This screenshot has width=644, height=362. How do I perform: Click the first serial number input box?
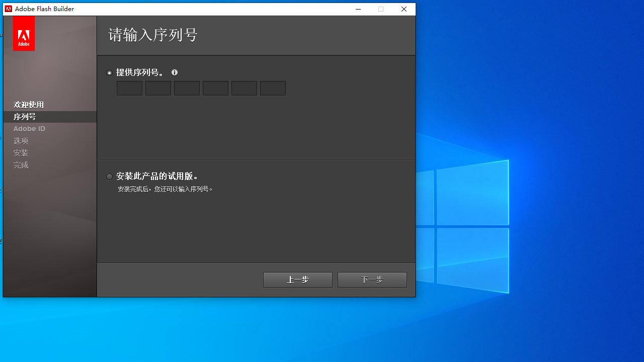129,88
